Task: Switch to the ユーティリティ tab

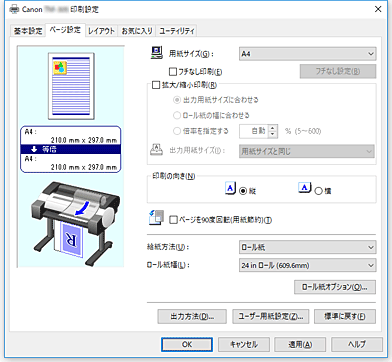Action: (x=176, y=31)
